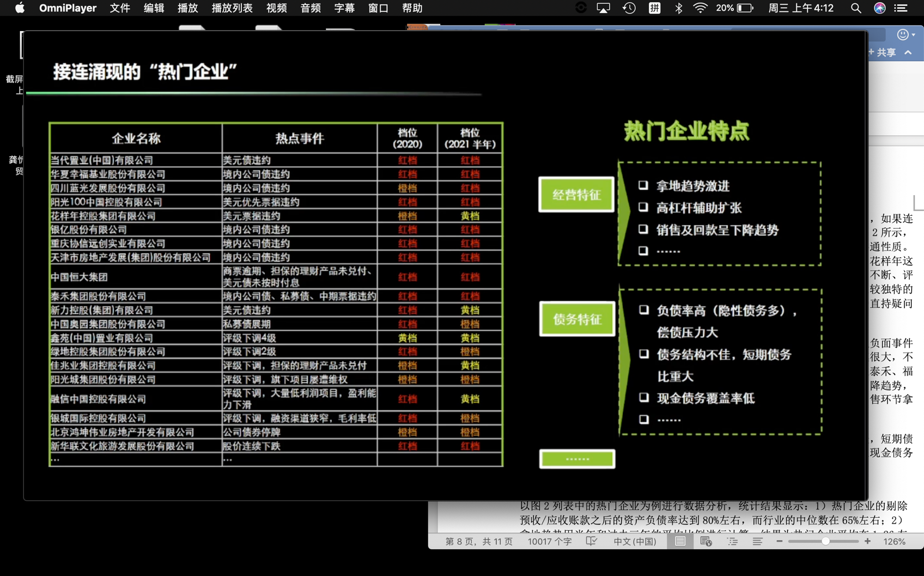Click the zoom in plus in Word
This screenshot has width=924, height=576.
tap(867, 541)
